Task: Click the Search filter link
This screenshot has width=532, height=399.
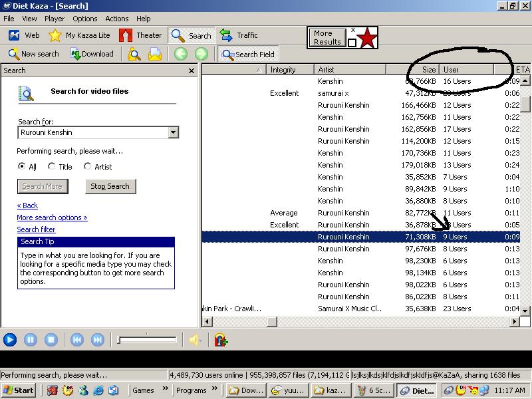Action: point(36,229)
